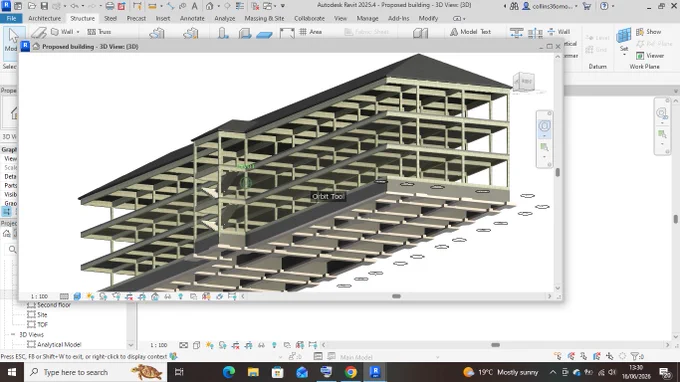Open Visual Style icon in 3D view control bar
Image resolution: width=680 pixels, height=382 pixels.
[77, 297]
